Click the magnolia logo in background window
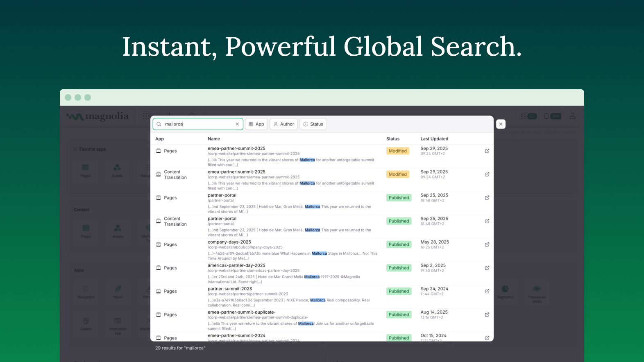This screenshot has width=644, height=362. pyautogui.click(x=98, y=117)
